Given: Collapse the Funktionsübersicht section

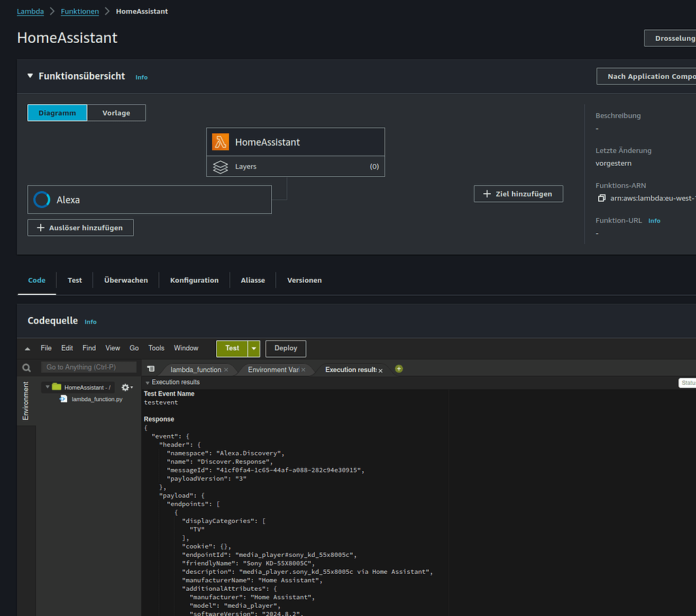Looking at the screenshot, I should (x=30, y=76).
